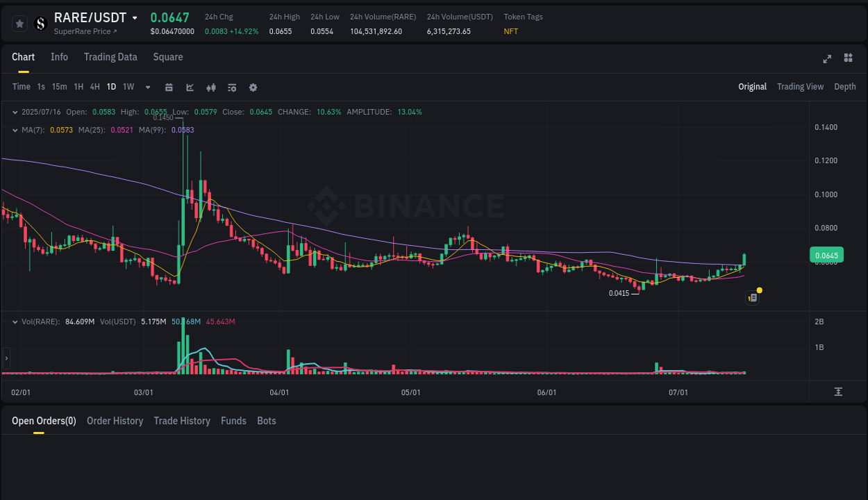Open the Order History tab

pos(115,421)
